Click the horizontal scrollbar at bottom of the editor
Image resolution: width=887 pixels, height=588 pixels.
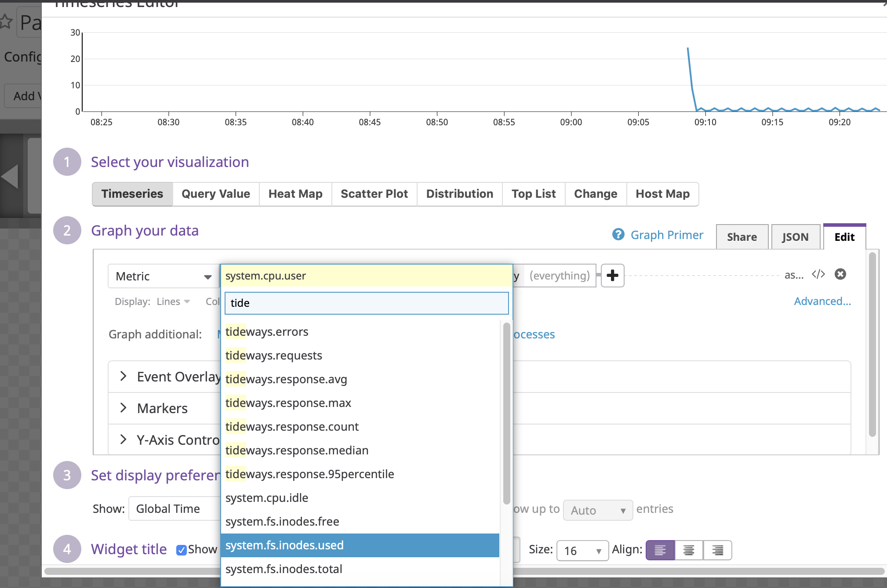pyautogui.click(x=465, y=571)
